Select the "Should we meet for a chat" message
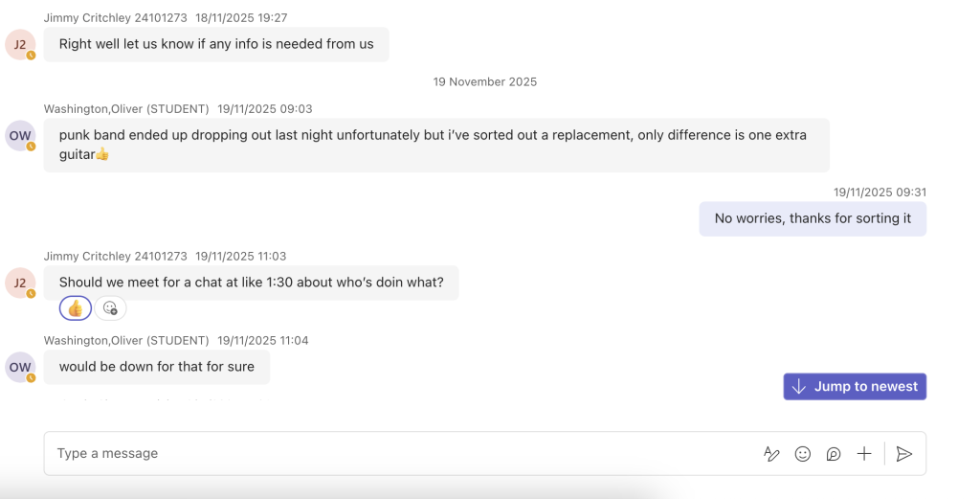This screenshot has width=980, height=499. click(251, 283)
